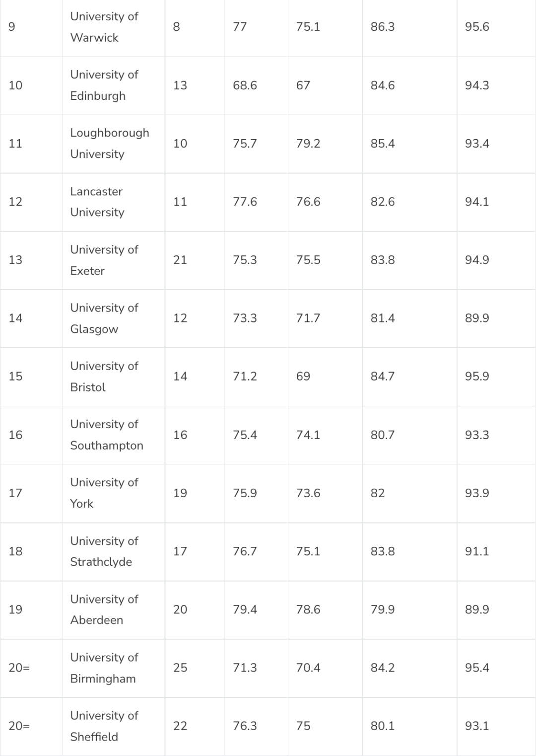This screenshot has width=536, height=756.
Task: Click the Loughborough University cell
Action: click(110, 143)
